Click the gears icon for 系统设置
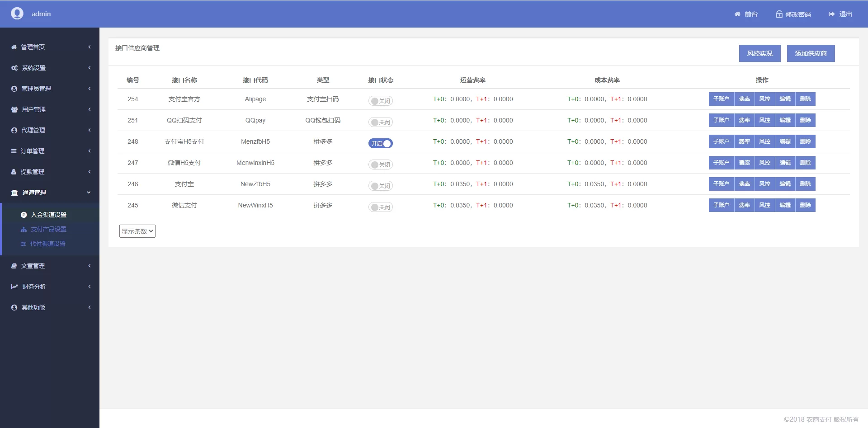 tap(14, 68)
